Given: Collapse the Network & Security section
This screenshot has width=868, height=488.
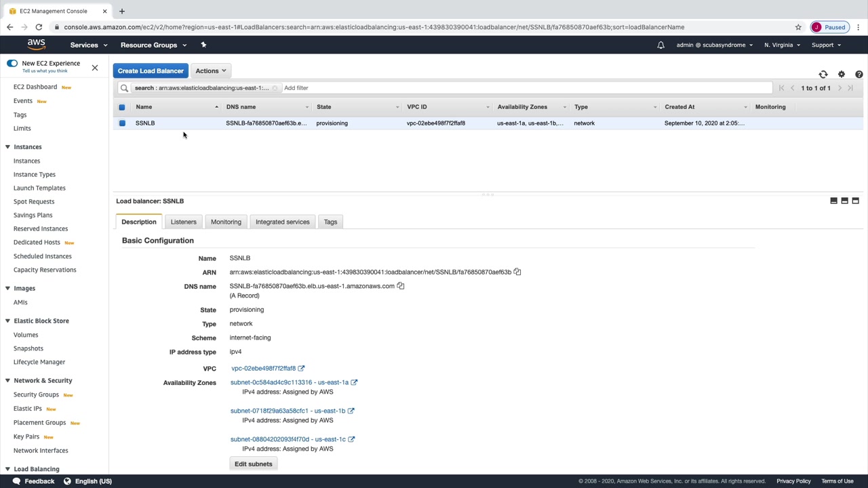Looking at the screenshot, I should point(7,381).
